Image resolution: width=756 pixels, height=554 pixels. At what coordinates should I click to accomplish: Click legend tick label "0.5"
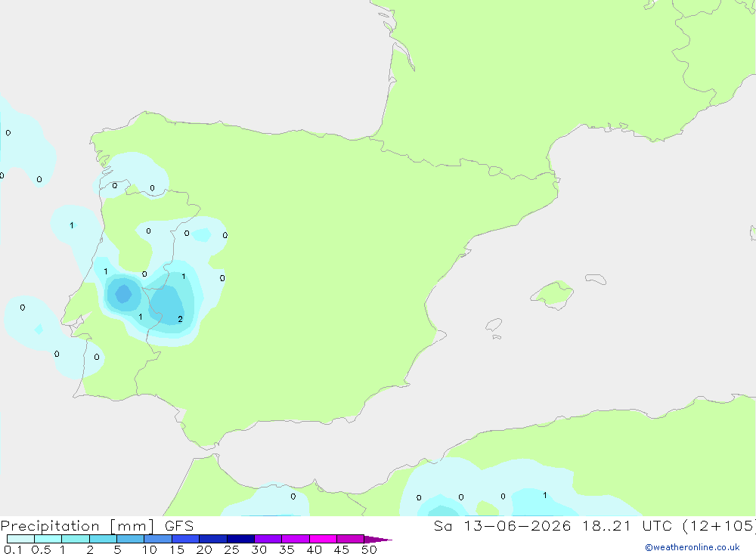pyautogui.click(x=41, y=549)
